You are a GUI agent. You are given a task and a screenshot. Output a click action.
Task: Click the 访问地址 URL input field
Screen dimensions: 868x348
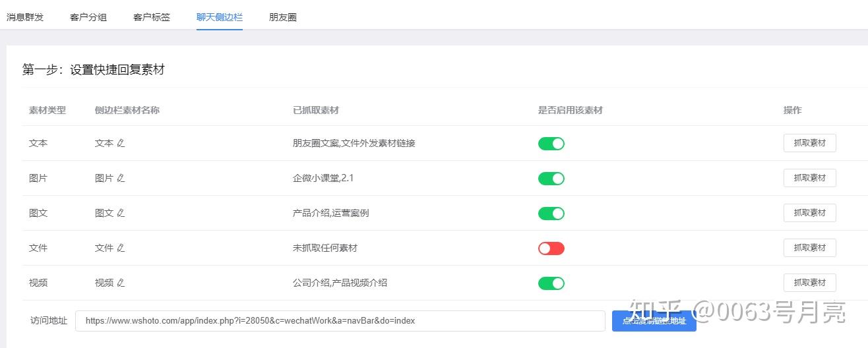340,321
